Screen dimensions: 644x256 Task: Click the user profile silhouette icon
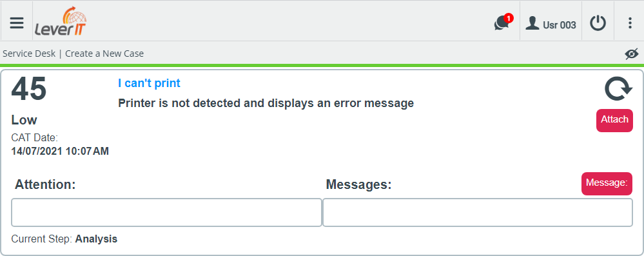coord(532,23)
